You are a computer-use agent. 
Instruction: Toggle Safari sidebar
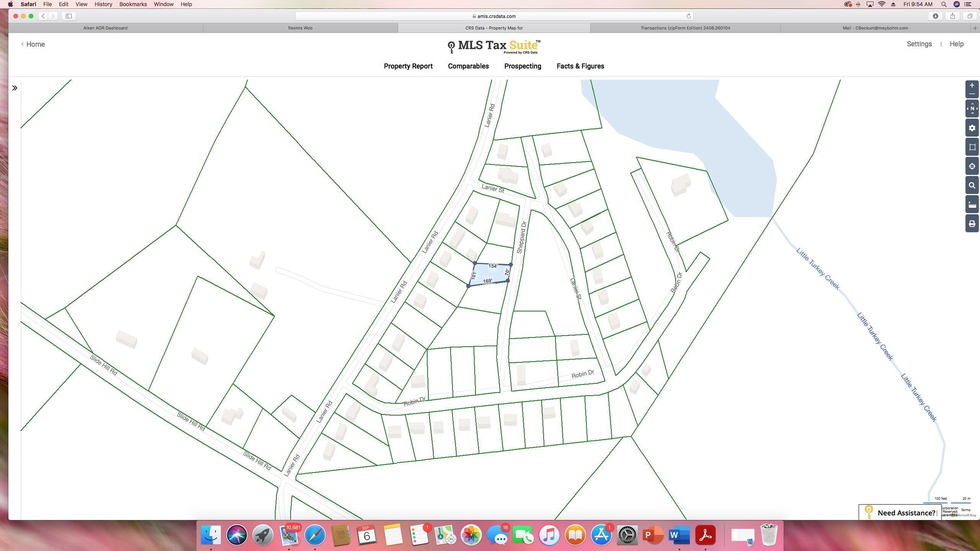pyautogui.click(x=69, y=16)
